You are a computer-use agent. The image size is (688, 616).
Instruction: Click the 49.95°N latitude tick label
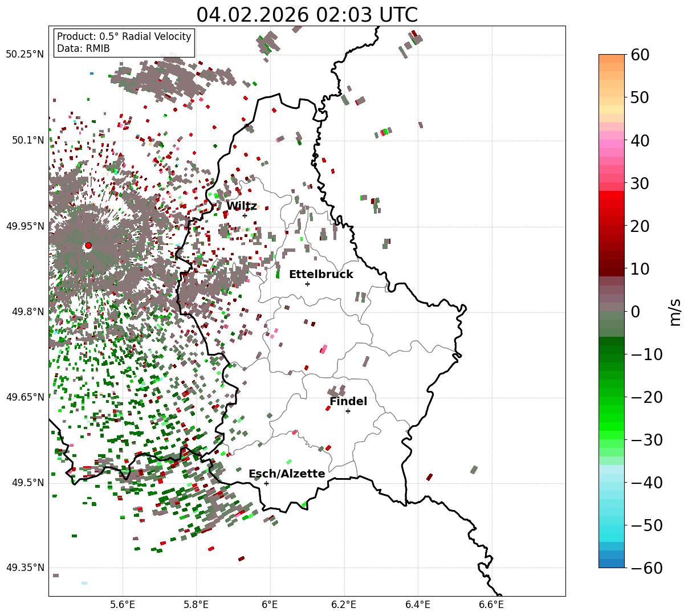[x=25, y=226]
